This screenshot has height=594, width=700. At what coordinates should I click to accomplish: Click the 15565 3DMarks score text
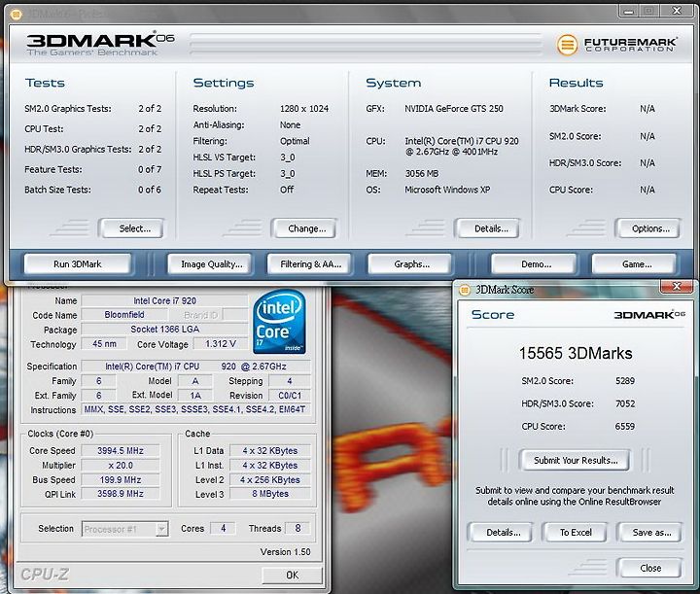pyautogui.click(x=576, y=354)
